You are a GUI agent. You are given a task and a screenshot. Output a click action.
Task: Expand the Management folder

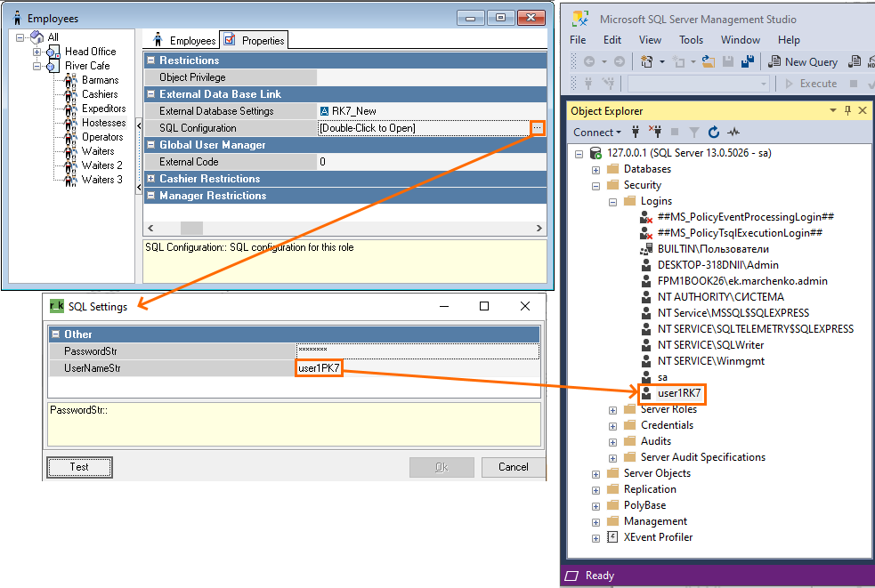coord(596,522)
